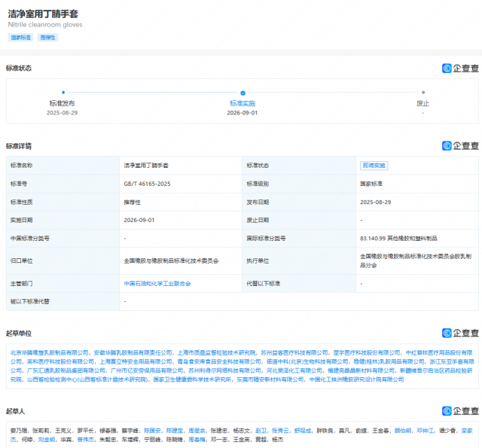Click the 企查查 logo beside 起草人

460,411
